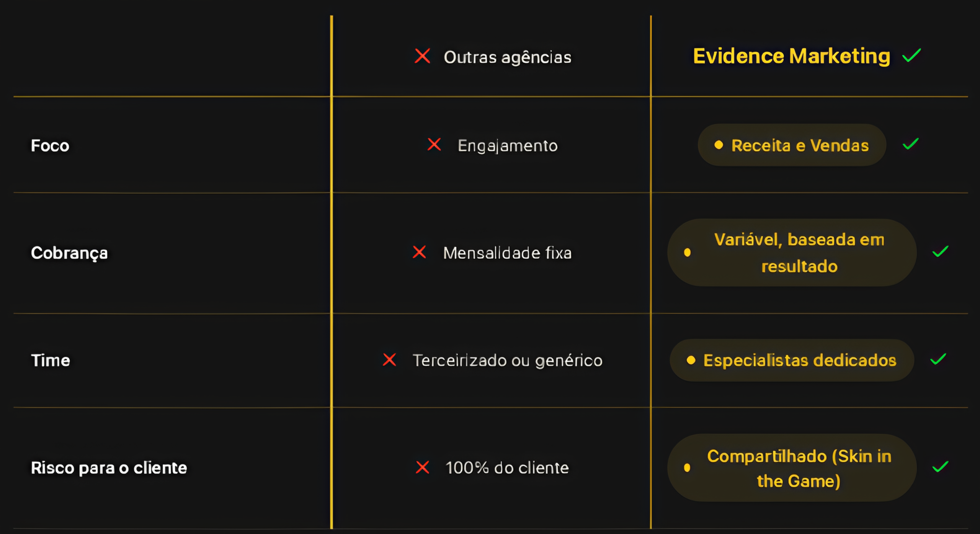Viewport: 980px width, 534px height.
Task: Click the red X beside Outras agências
Action: pos(422,56)
